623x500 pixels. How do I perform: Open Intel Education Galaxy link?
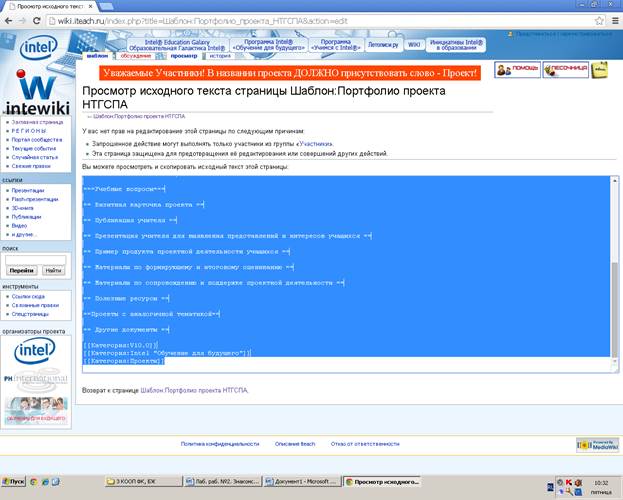[x=177, y=45]
